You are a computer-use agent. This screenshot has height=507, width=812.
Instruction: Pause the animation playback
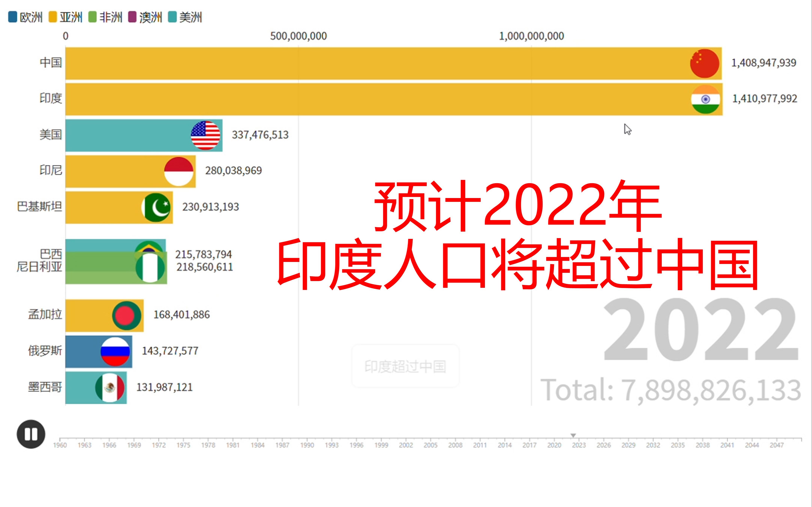pyautogui.click(x=31, y=434)
